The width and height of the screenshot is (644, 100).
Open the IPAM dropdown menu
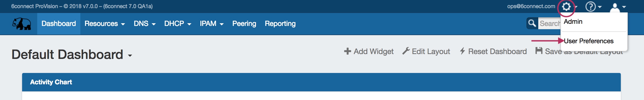212,24
